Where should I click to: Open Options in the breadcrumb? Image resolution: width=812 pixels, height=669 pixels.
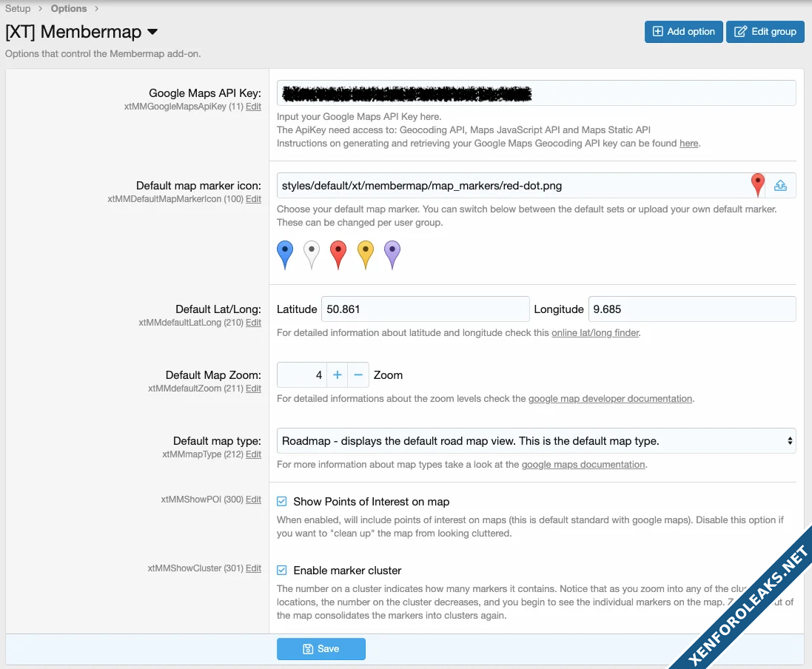[x=69, y=9]
